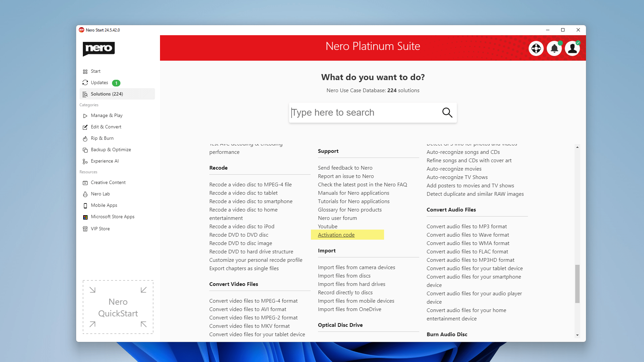The width and height of the screenshot is (644, 362).
Task: Click the Microsoft Store Apps icon
Action: pyautogui.click(x=85, y=217)
